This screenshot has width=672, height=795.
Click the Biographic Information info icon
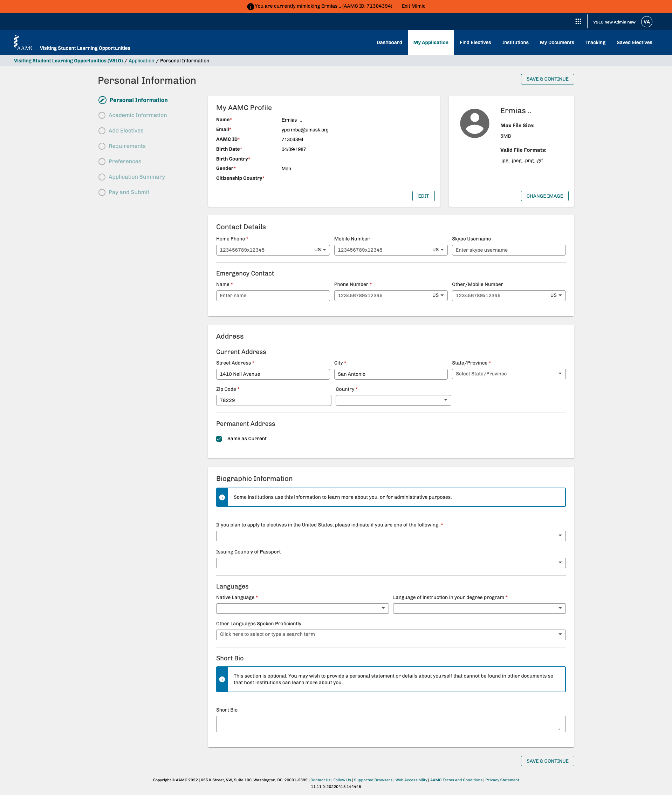tap(222, 497)
